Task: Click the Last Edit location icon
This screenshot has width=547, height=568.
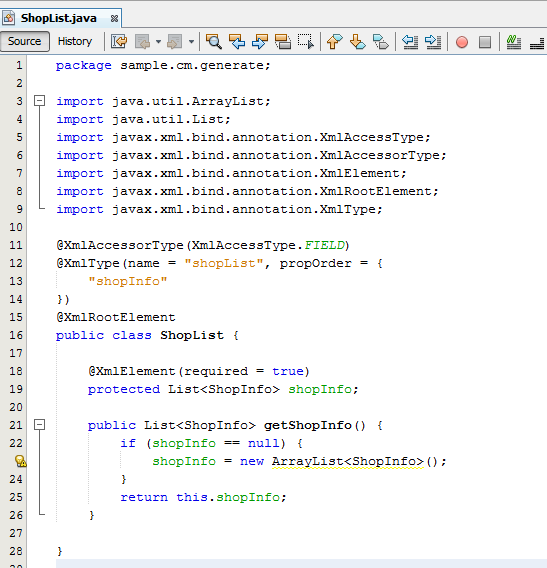Action: pyautogui.click(x=119, y=42)
